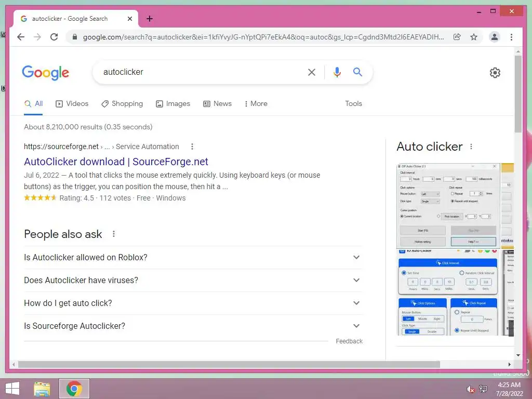532x399 pixels.
Task: Click the horizontal scrollbar thumb
Action: (229, 364)
